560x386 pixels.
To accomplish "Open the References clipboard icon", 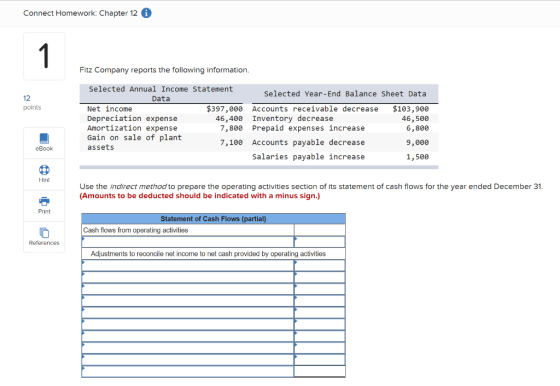I will [44, 233].
